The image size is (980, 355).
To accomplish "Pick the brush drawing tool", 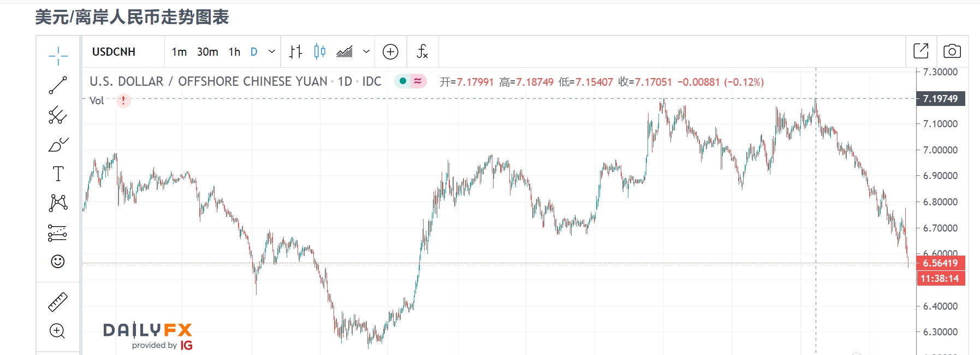I will coord(58,145).
